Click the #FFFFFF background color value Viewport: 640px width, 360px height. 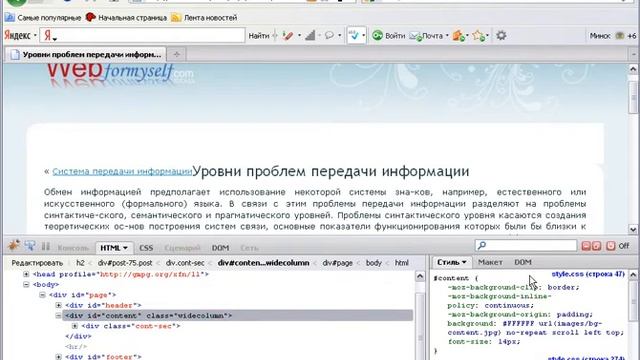(518, 324)
